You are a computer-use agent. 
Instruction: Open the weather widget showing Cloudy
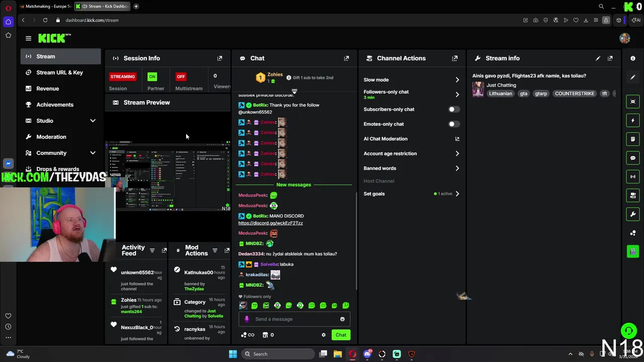[x=17, y=354]
